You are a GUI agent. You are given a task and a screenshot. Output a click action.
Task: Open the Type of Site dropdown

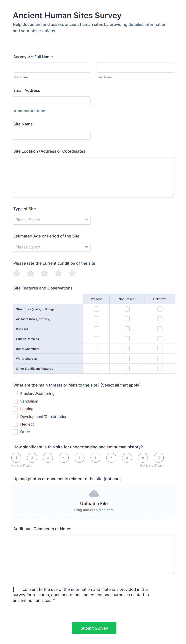coord(52,220)
